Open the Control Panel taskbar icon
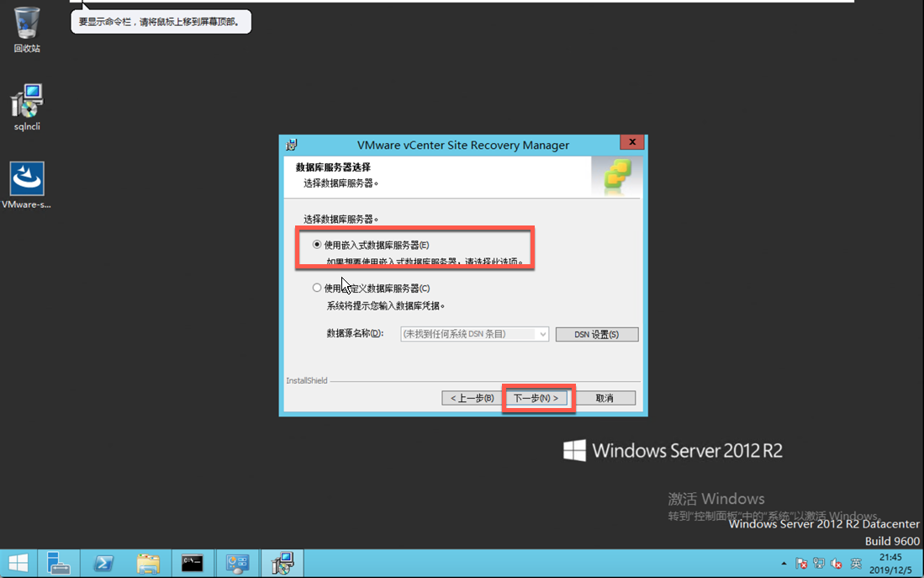Screen dimensions: 924x578 coord(237,563)
